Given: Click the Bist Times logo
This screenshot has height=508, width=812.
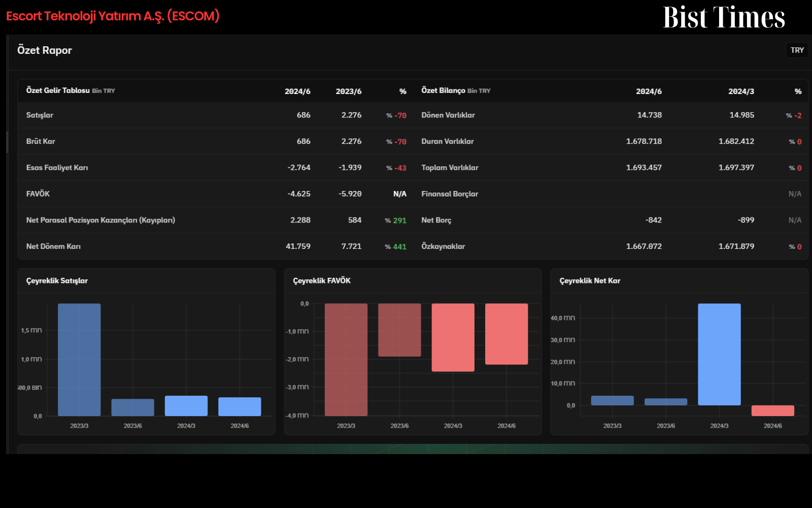Looking at the screenshot, I should [724, 17].
